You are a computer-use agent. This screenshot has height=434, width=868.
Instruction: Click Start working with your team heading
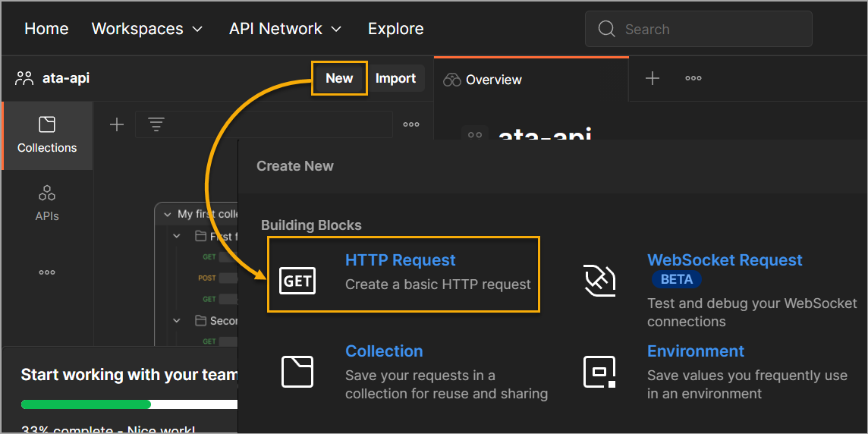tap(130, 375)
